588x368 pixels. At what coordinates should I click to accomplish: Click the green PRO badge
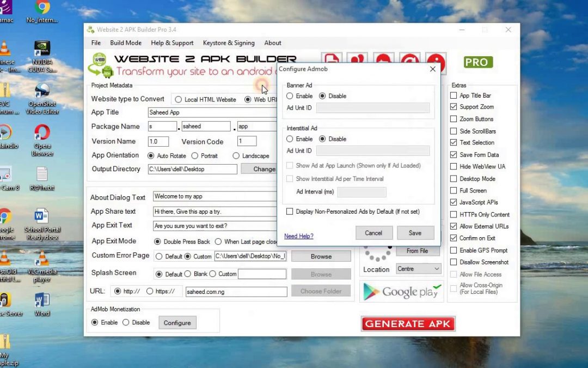478,62
